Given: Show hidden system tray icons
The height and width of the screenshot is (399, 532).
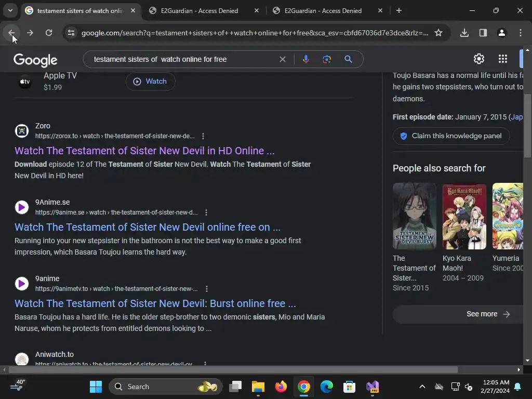Looking at the screenshot, I should (x=422, y=387).
